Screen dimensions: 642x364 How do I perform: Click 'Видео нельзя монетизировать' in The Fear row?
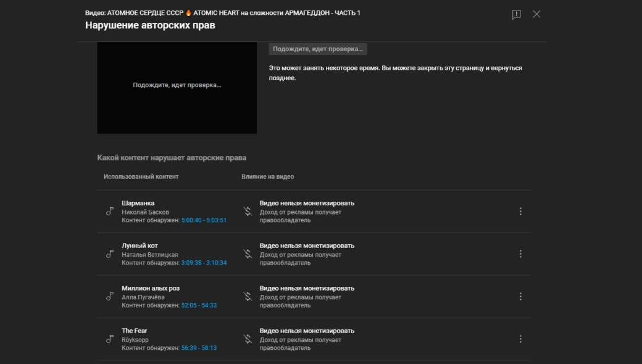pyautogui.click(x=307, y=331)
